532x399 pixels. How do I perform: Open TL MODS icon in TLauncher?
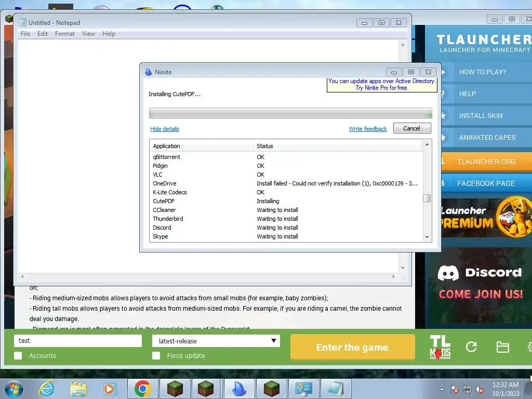pyautogui.click(x=440, y=347)
